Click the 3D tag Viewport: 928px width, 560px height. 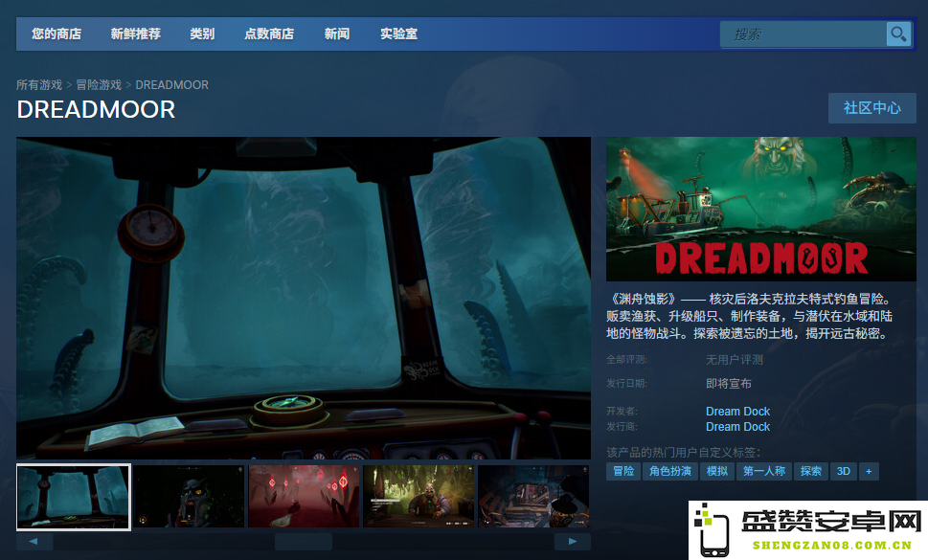point(844,471)
